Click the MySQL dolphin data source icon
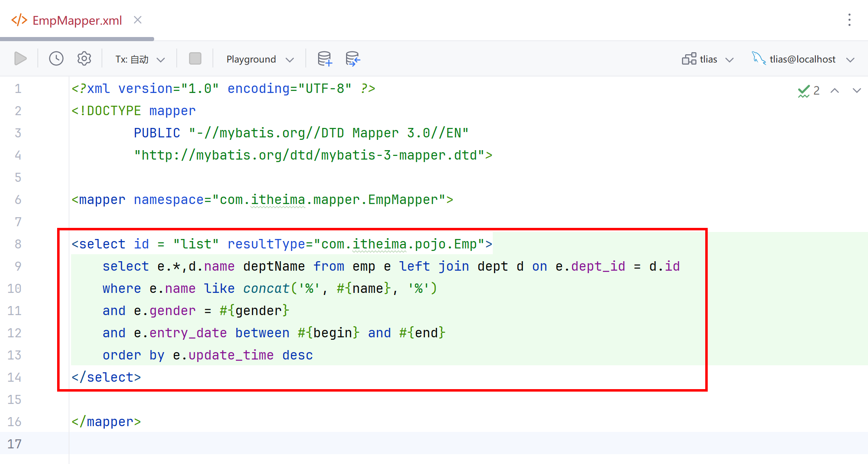868x464 pixels. pyautogui.click(x=759, y=58)
